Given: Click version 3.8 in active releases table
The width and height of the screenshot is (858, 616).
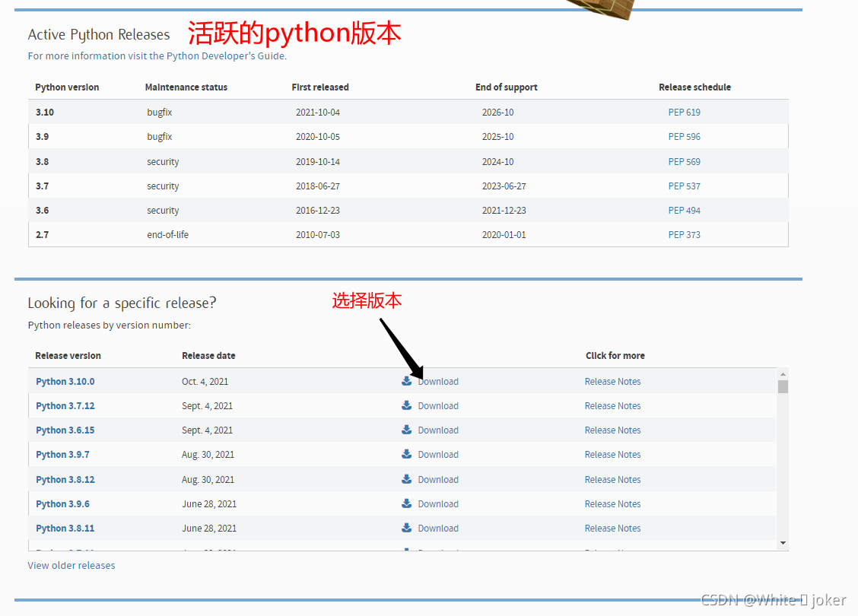Looking at the screenshot, I should (42, 161).
